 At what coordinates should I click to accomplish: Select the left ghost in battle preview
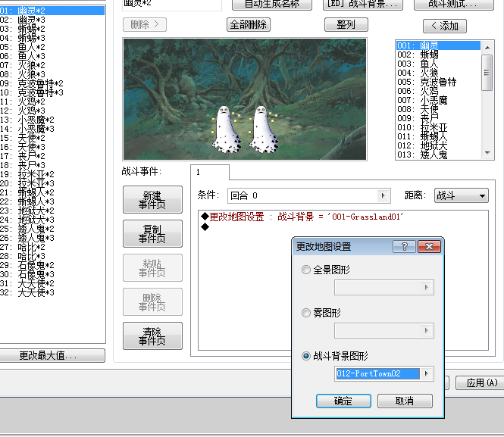click(226, 130)
